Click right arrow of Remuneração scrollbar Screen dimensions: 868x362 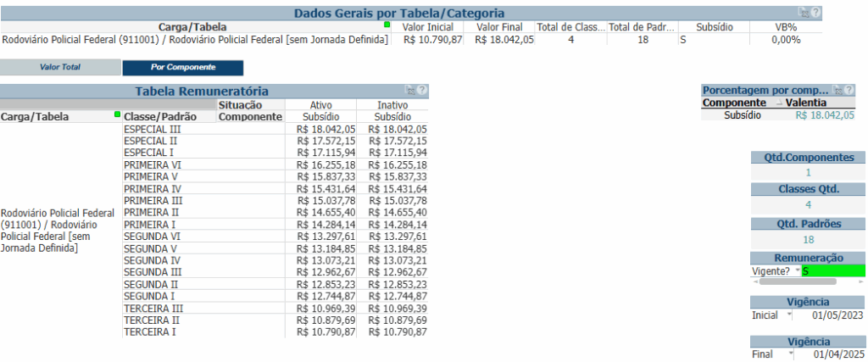(x=861, y=281)
